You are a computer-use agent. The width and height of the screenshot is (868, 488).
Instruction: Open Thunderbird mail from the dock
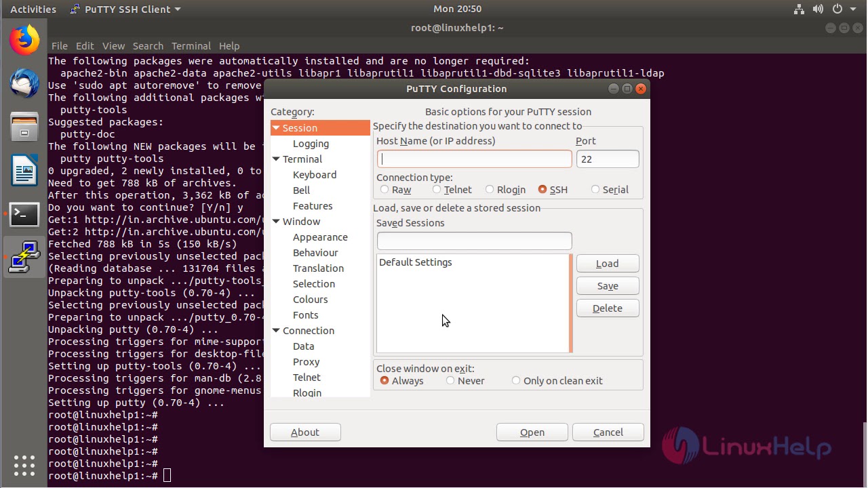pos(24,83)
